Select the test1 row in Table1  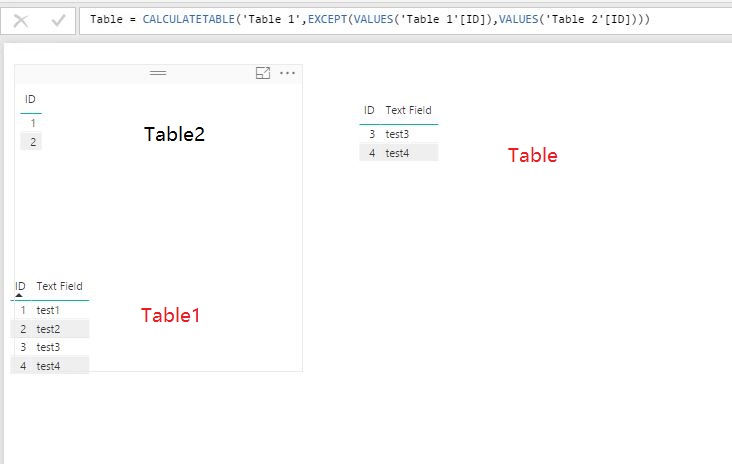[49, 310]
